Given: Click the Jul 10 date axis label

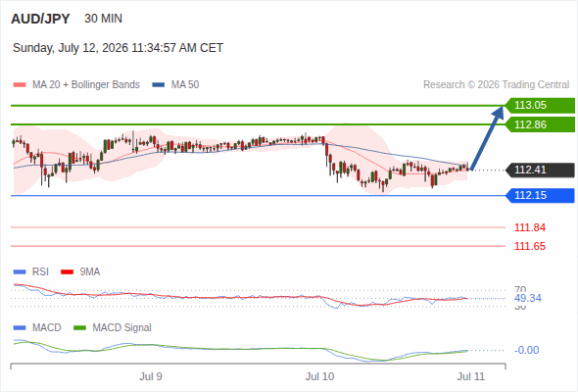Looking at the screenshot, I should coord(319,376).
